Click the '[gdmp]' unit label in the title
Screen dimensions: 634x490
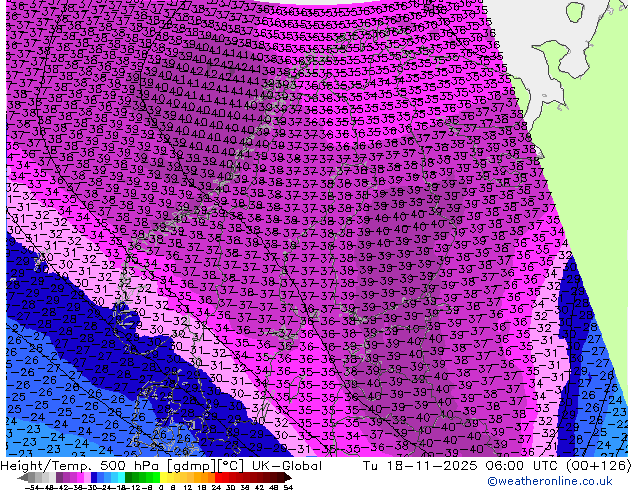pyautogui.click(x=192, y=466)
